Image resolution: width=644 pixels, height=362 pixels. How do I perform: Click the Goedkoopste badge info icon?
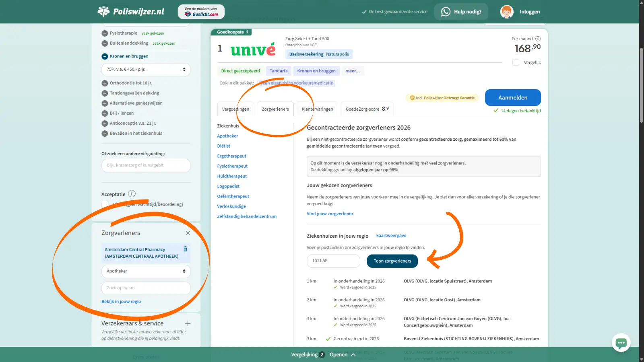click(x=247, y=32)
